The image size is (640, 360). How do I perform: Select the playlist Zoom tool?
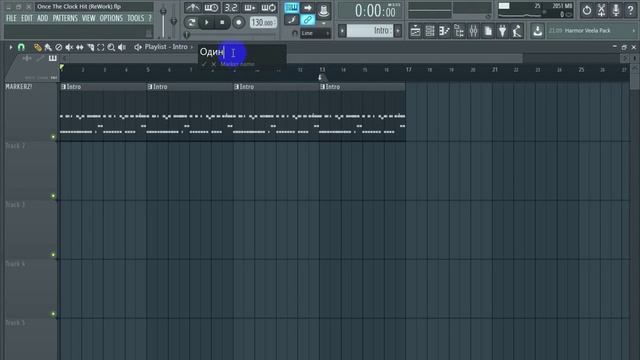point(111,47)
